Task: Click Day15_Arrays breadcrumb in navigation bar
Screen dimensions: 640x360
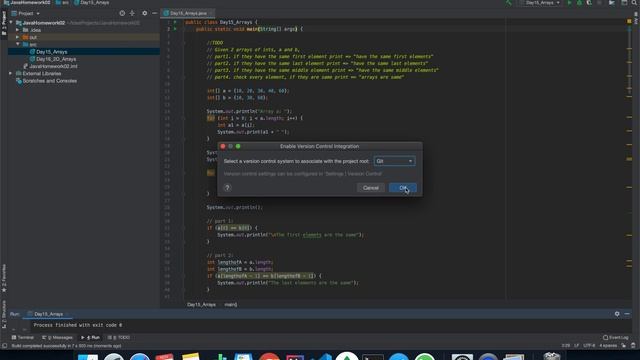Action: point(91,3)
